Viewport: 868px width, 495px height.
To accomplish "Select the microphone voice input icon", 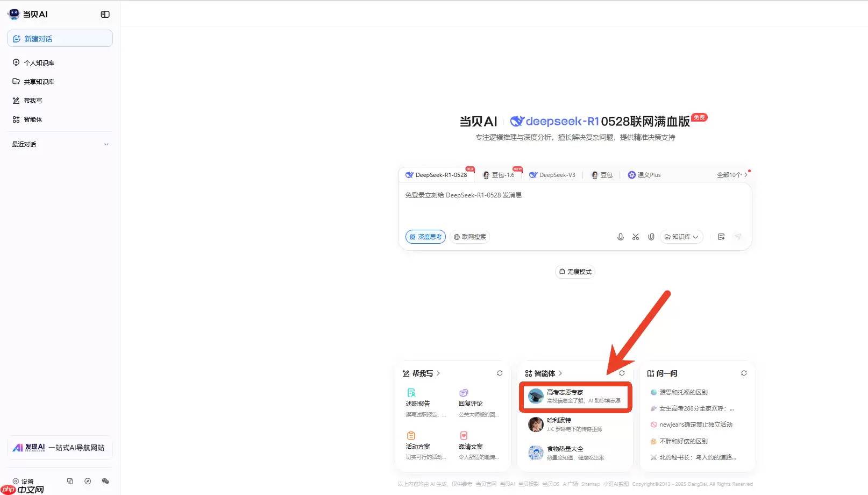I will [620, 237].
